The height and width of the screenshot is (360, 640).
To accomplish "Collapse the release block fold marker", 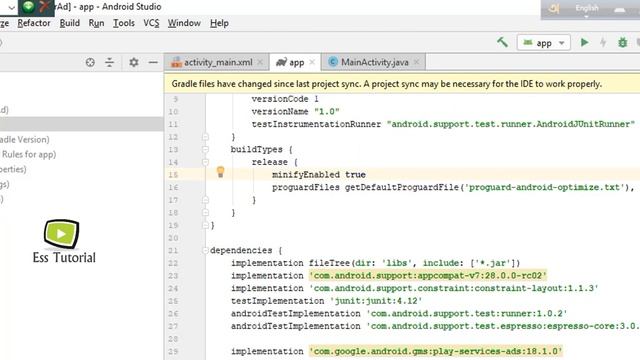I will (x=205, y=162).
